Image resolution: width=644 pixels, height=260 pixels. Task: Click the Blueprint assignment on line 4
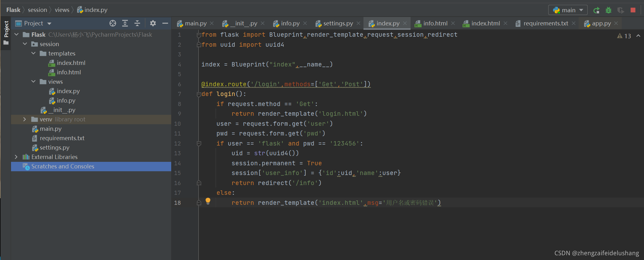tap(267, 64)
